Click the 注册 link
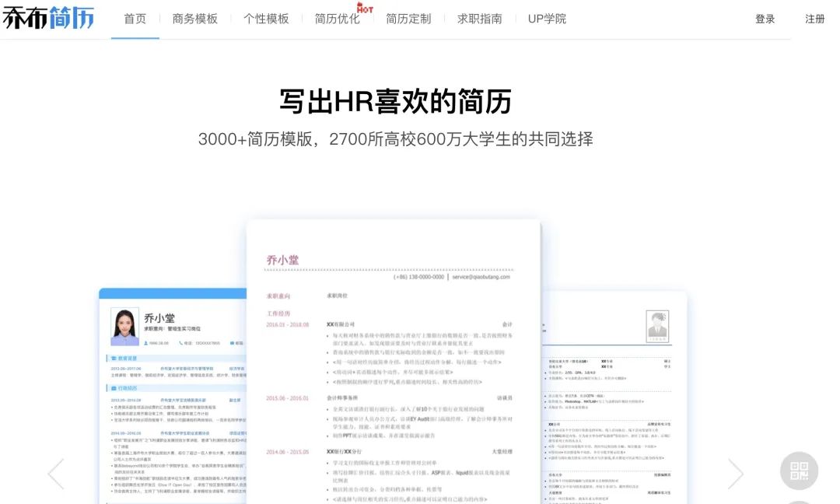Viewport: 840px width, 504px height. (814, 19)
